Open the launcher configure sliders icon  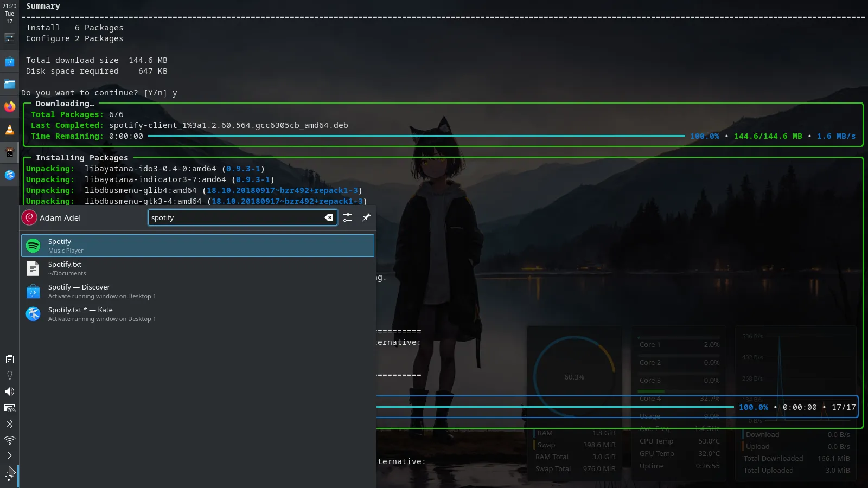348,217
